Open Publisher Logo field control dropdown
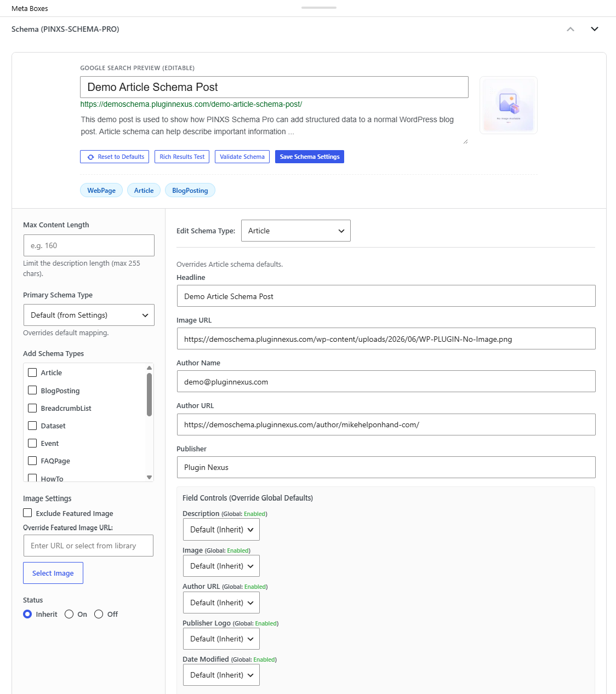The height and width of the screenshot is (694, 616). click(221, 639)
